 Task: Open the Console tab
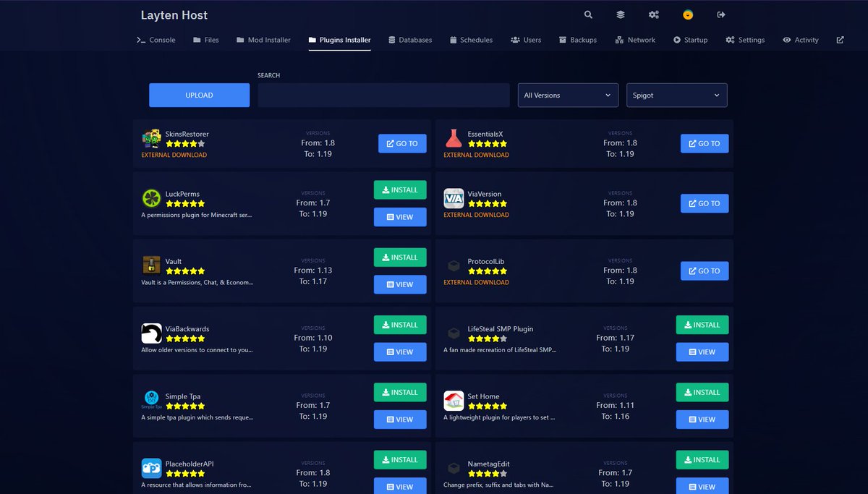coord(156,40)
